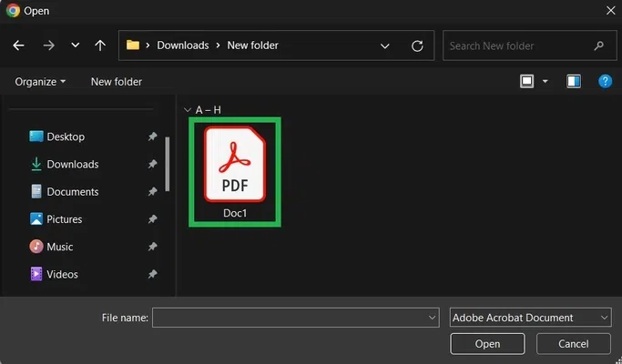
Task: Click the search magnifier icon
Action: click(x=599, y=46)
